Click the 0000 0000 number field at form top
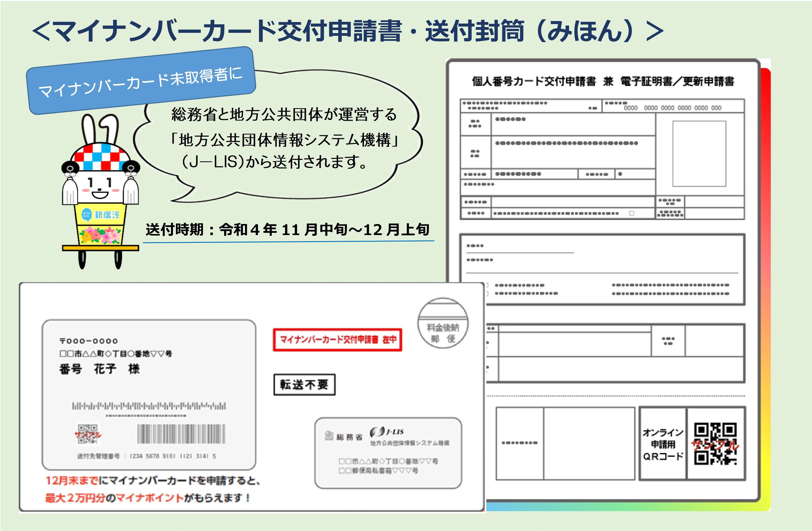812x531 pixels. 672,108
